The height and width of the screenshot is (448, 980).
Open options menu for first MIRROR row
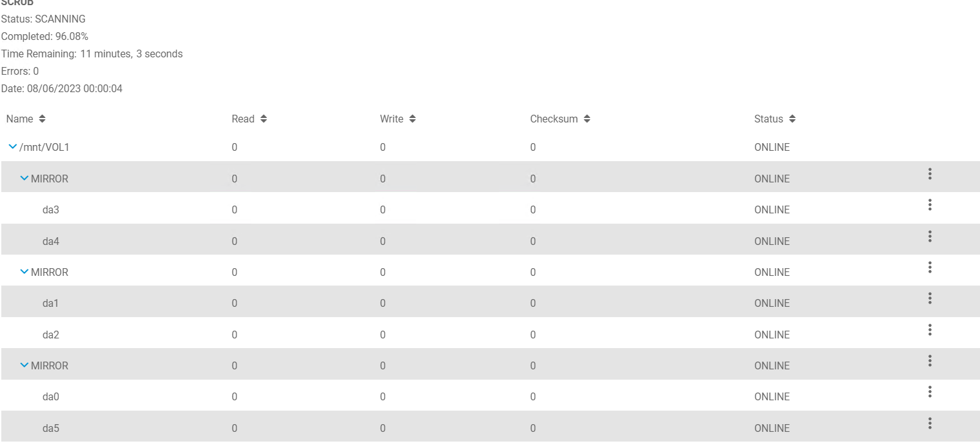(x=930, y=174)
